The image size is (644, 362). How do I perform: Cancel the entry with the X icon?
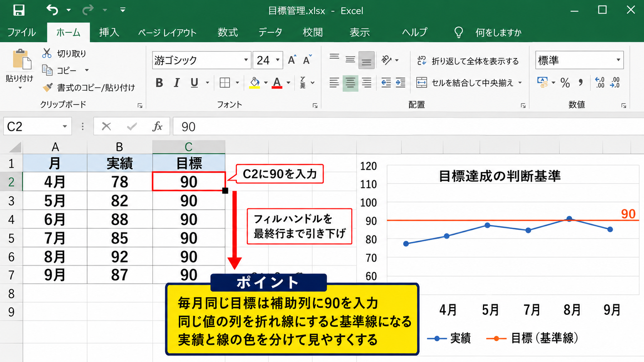(x=106, y=126)
